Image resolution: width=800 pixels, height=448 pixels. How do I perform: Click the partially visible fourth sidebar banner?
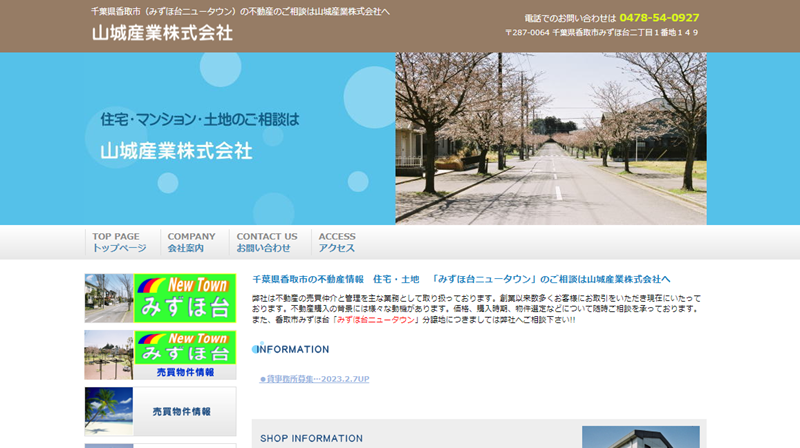point(160,445)
